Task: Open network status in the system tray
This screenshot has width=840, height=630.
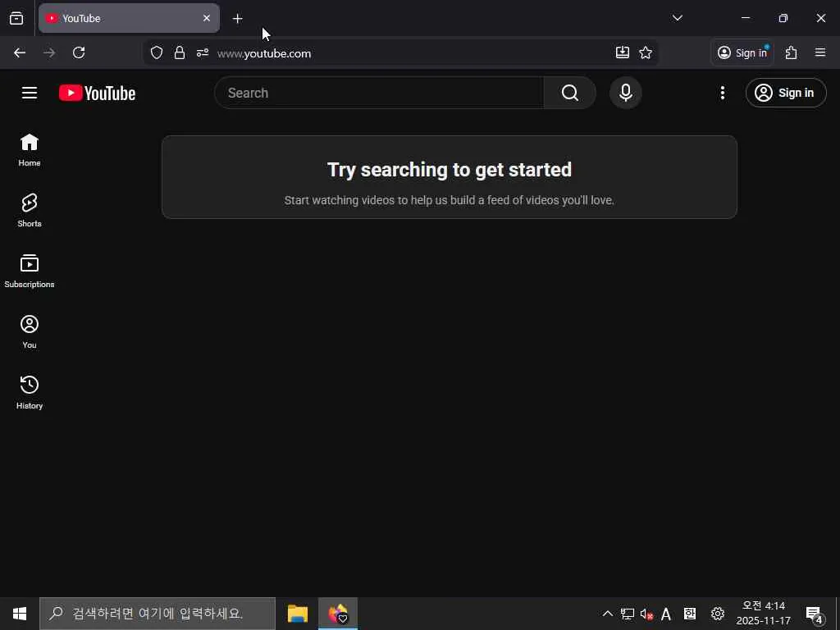Action: (628, 614)
